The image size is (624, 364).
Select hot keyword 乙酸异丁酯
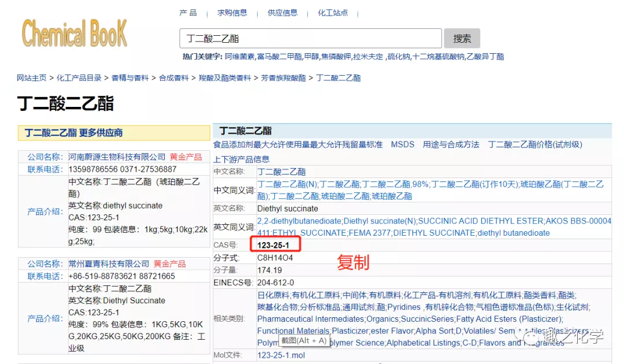point(485,57)
